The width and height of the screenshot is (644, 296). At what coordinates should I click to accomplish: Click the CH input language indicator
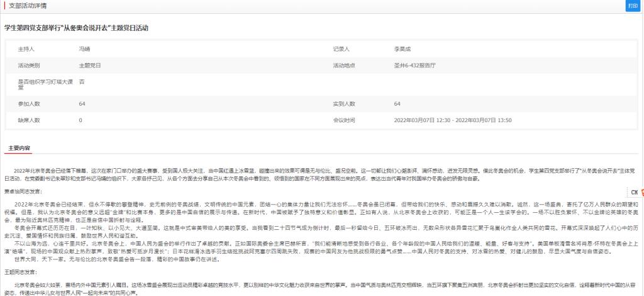pos(633,192)
